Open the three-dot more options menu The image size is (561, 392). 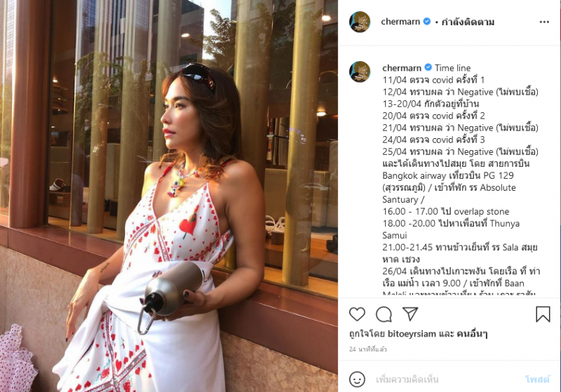pyautogui.click(x=544, y=22)
